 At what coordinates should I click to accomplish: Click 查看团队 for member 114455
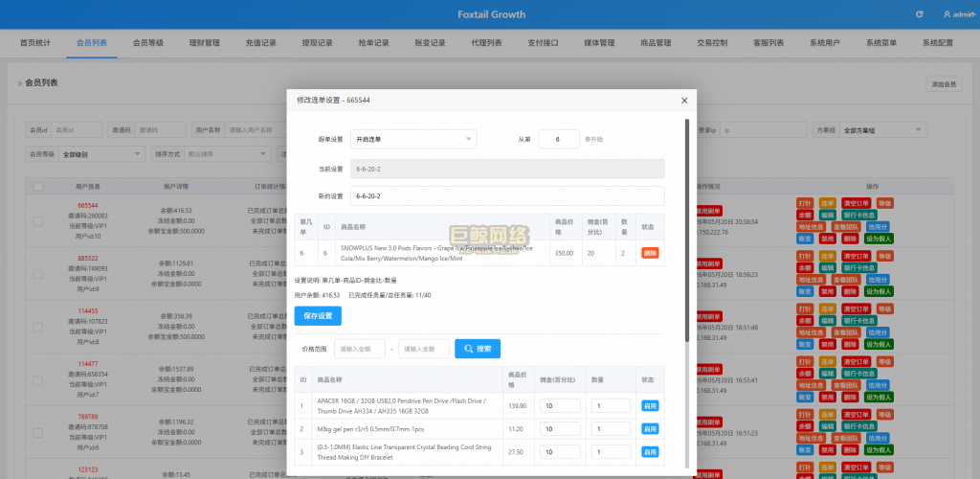click(x=845, y=332)
